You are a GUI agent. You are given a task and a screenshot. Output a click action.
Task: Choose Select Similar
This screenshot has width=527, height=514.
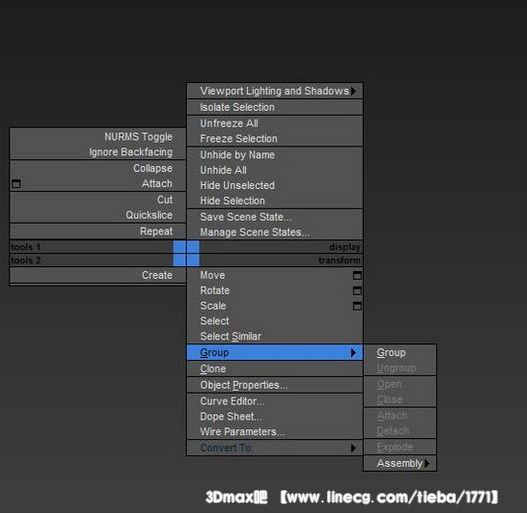pyautogui.click(x=275, y=336)
